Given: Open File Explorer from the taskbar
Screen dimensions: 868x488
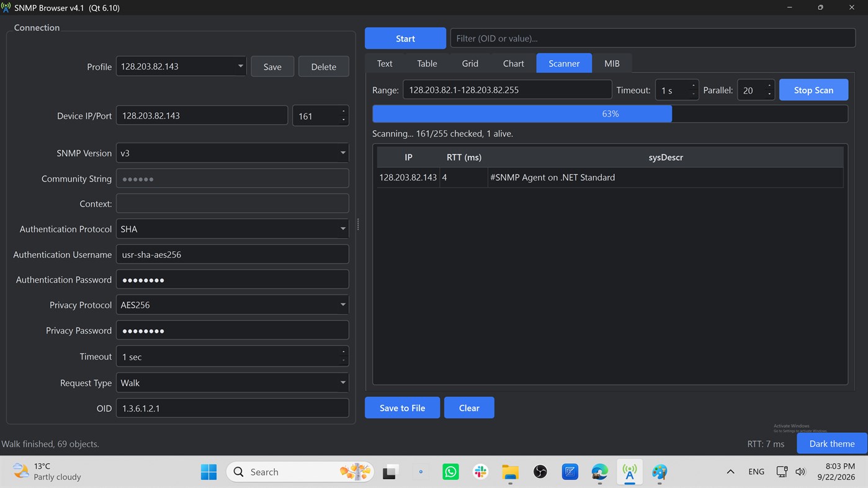Looking at the screenshot, I should [x=510, y=472].
